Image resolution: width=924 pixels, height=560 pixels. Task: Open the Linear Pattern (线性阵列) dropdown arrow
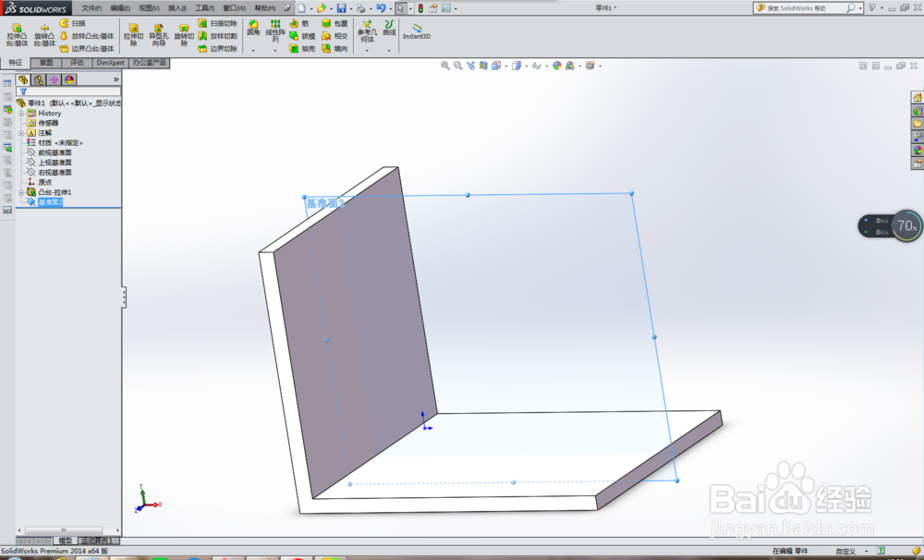coord(275,51)
